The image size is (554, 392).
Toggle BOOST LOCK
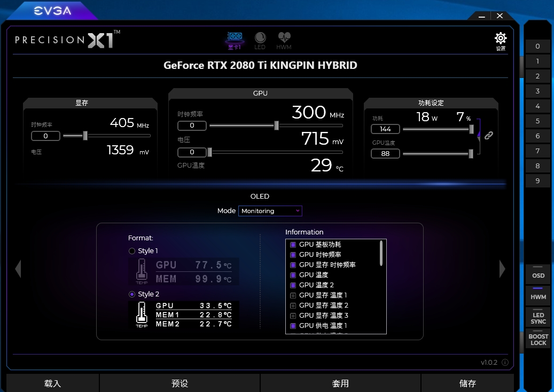538,338
